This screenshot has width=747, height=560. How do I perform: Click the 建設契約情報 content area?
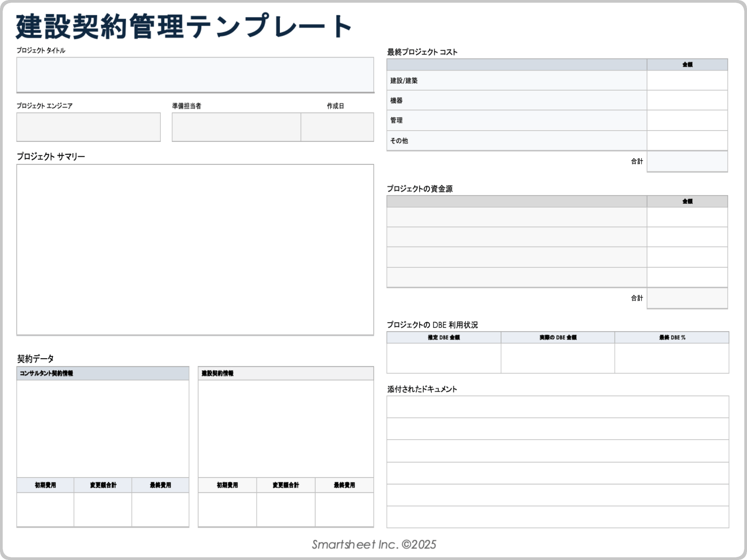pos(286,429)
